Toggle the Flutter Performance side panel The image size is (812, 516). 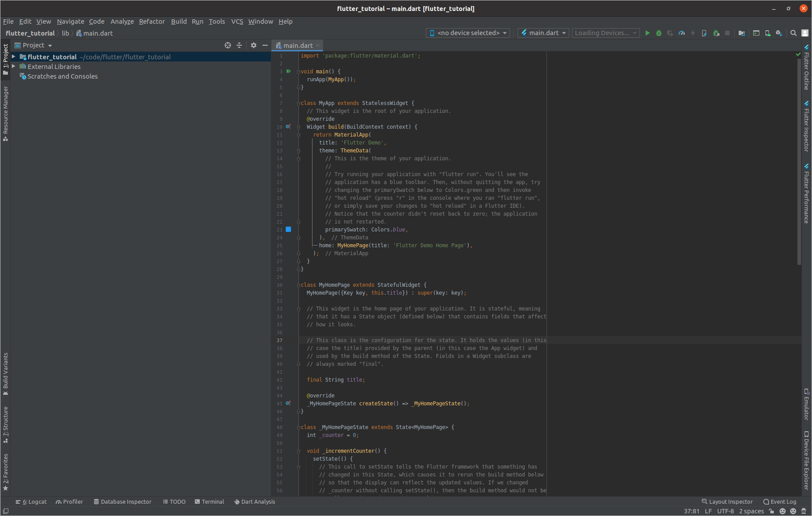[x=806, y=194]
